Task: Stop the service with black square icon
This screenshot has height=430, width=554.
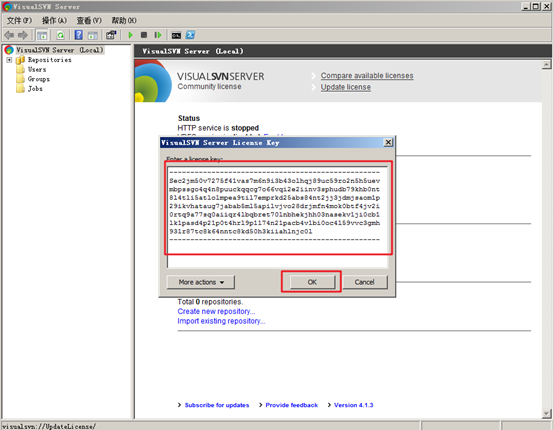Action: 144,35
